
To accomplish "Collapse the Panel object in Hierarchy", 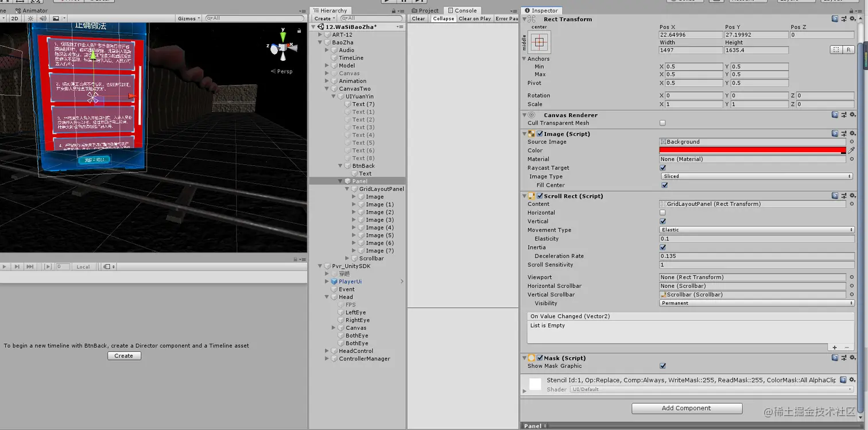I will 340,181.
